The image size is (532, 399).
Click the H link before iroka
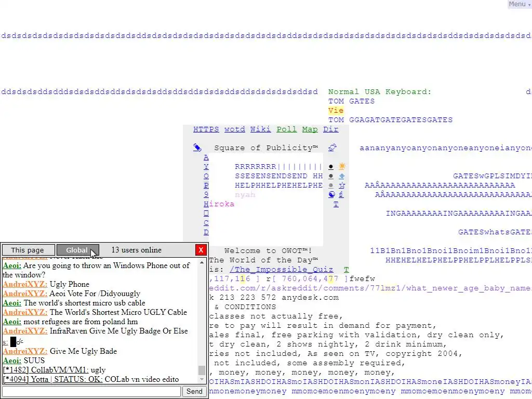(206, 204)
